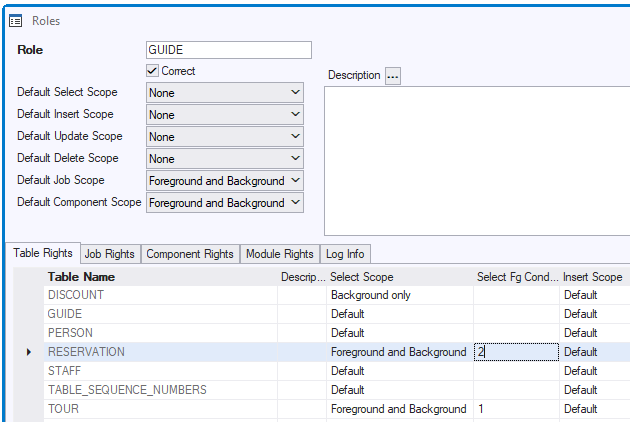Screen dimensions: 630x422
Task: Open the Default Job Scope dropdown
Action: point(224,180)
